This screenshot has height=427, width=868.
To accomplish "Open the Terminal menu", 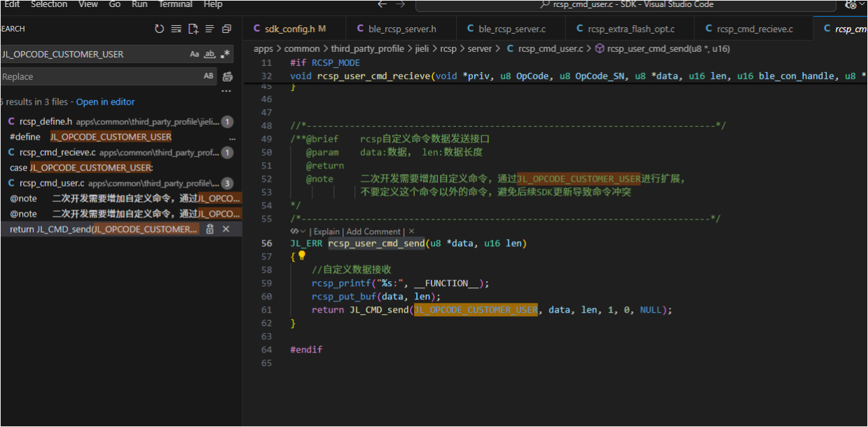I will click(174, 4).
